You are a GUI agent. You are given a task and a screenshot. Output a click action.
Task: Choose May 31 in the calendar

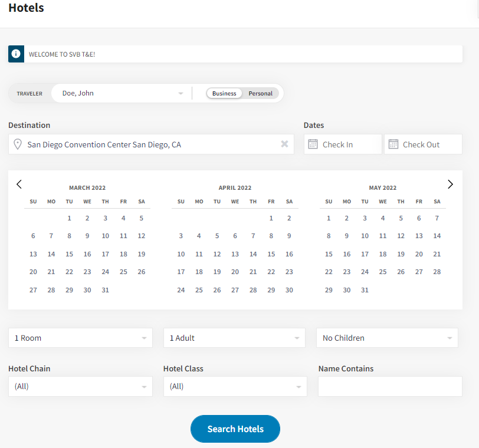tap(365, 290)
